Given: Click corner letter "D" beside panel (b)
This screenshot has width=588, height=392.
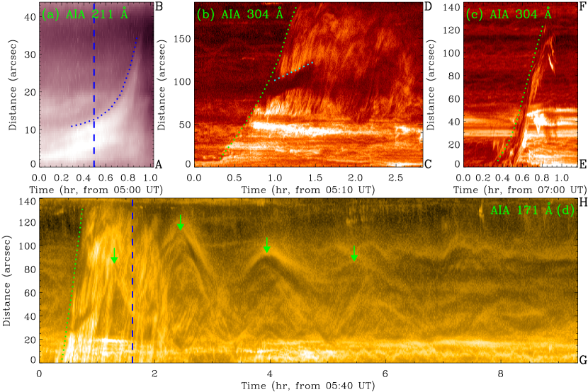Looking at the screenshot, I should (x=428, y=7).
